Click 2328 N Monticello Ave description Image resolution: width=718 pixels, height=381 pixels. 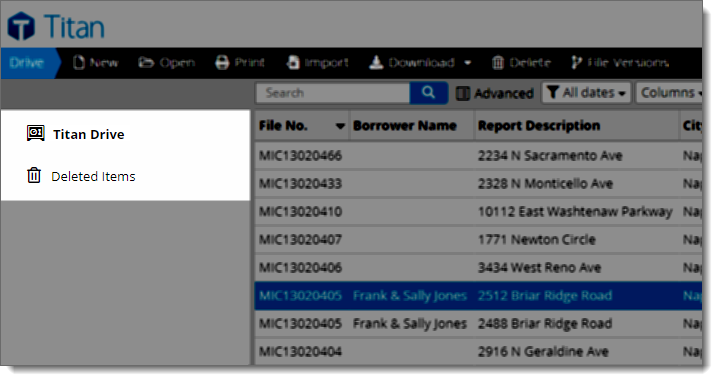(x=545, y=184)
